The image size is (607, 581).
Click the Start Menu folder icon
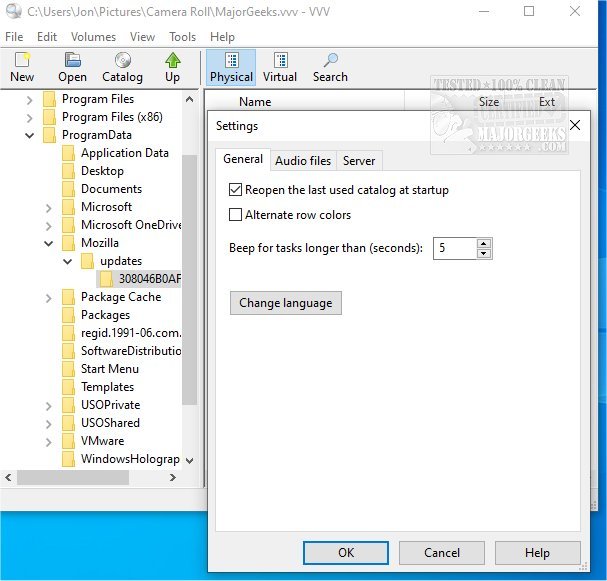coord(69,369)
